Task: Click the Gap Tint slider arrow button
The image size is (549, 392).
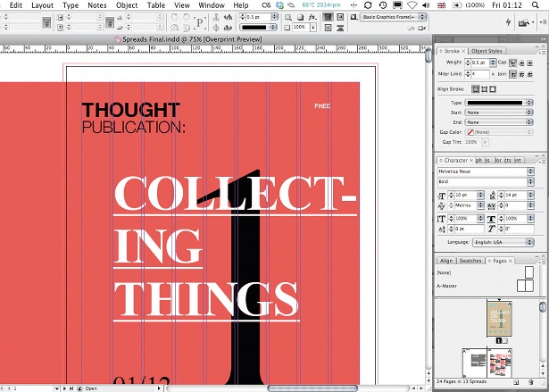Action: (x=485, y=142)
